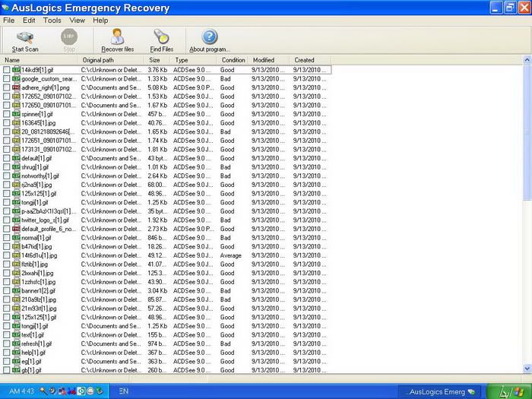Click the Start Scan toolbar icon
The height and width of the screenshot is (399, 532).
[25, 37]
